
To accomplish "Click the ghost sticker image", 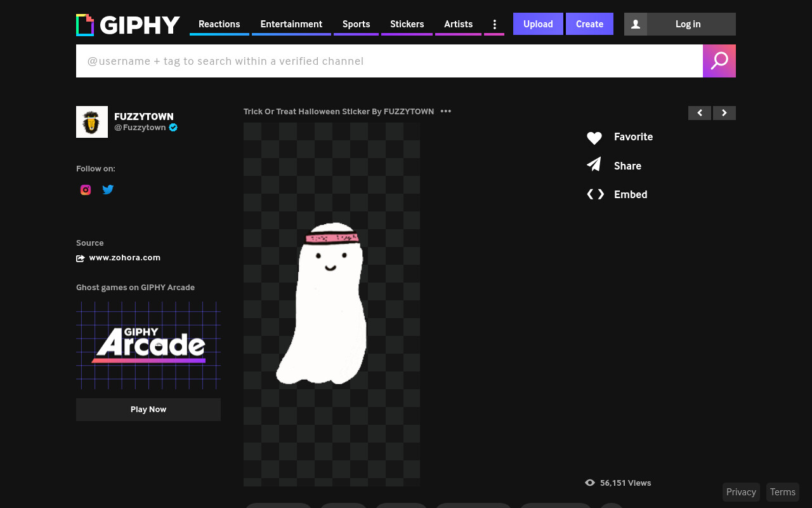I will point(332,304).
